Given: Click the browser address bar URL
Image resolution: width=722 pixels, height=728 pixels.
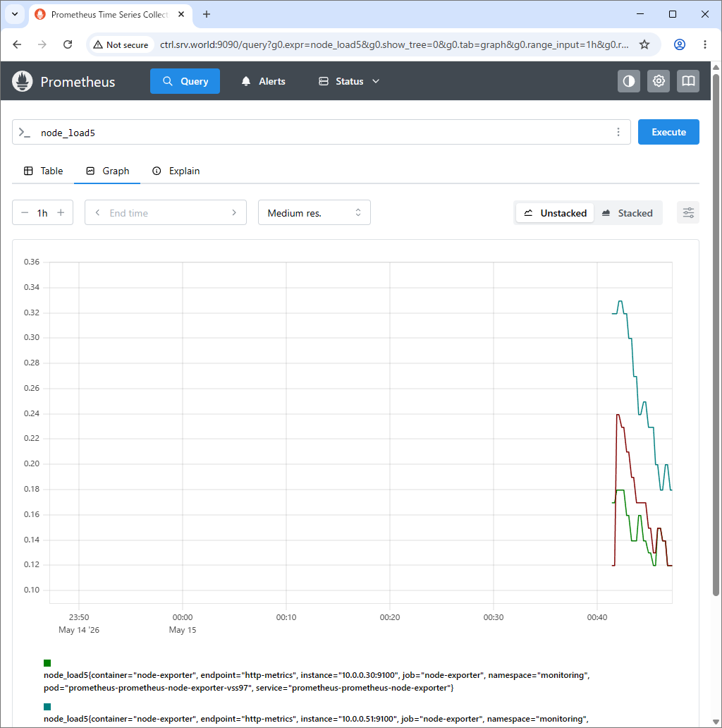Looking at the screenshot, I should (x=394, y=44).
